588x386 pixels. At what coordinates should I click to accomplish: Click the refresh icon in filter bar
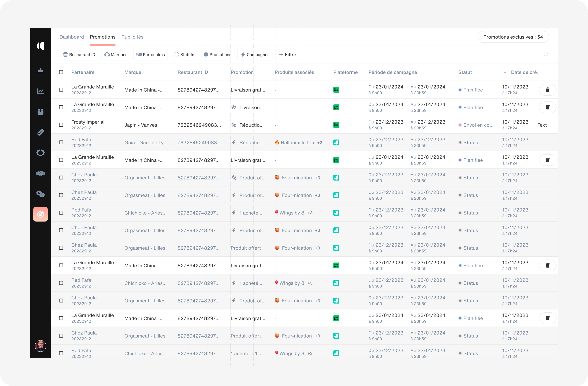(x=546, y=55)
